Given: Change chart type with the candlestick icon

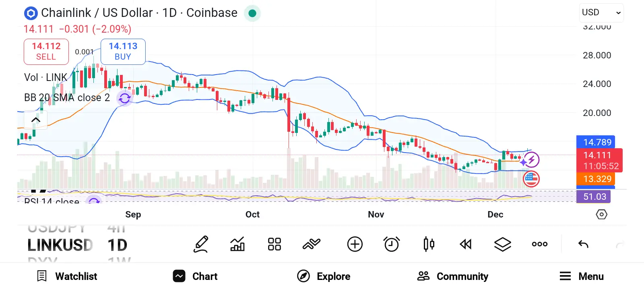Looking at the screenshot, I should pyautogui.click(x=429, y=244).
